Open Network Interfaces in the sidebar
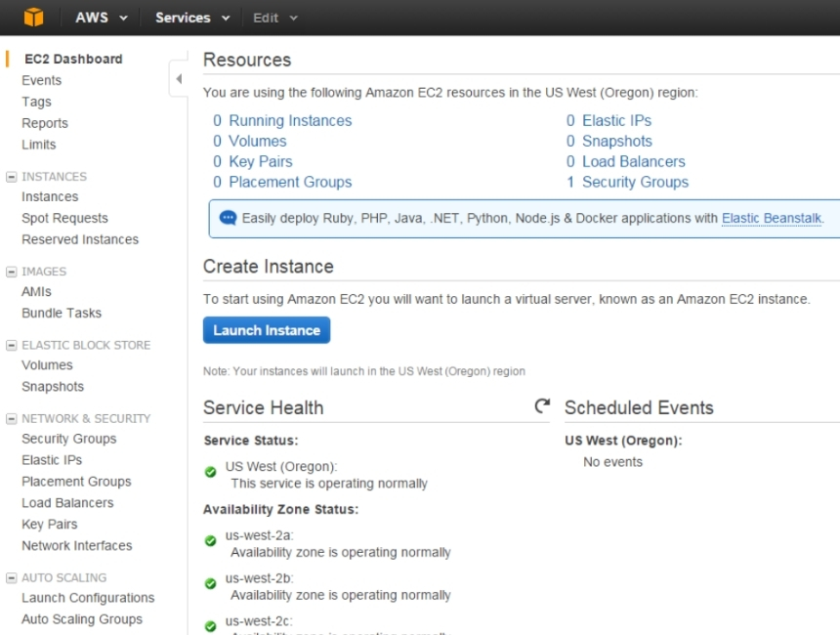 click(x=76, y=545)
